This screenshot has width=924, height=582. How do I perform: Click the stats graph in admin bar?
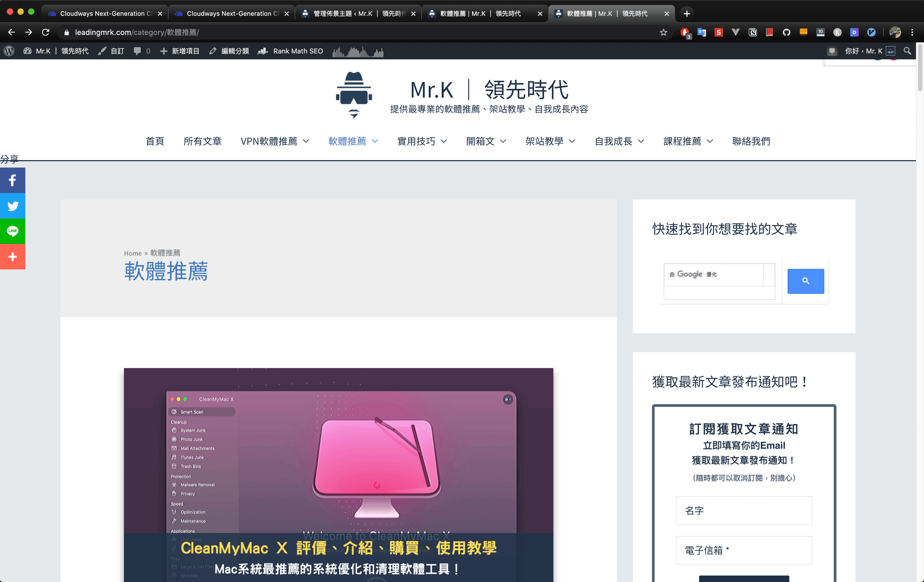tap(358, 52)
